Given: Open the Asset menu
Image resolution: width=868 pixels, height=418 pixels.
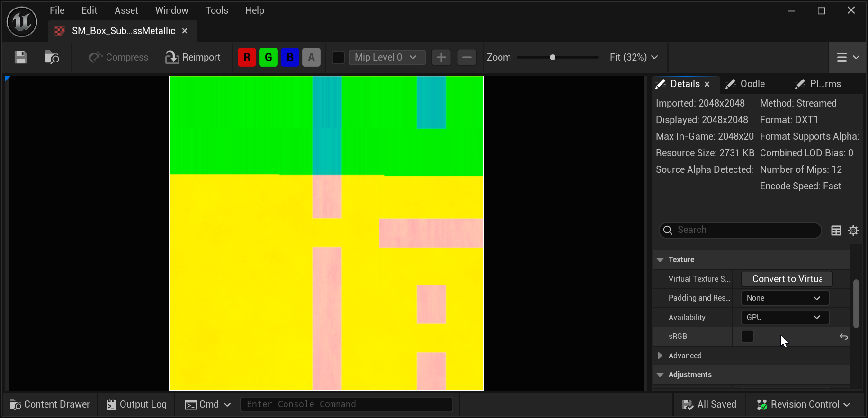Looking at the screenshot, I should click(126, 10).
